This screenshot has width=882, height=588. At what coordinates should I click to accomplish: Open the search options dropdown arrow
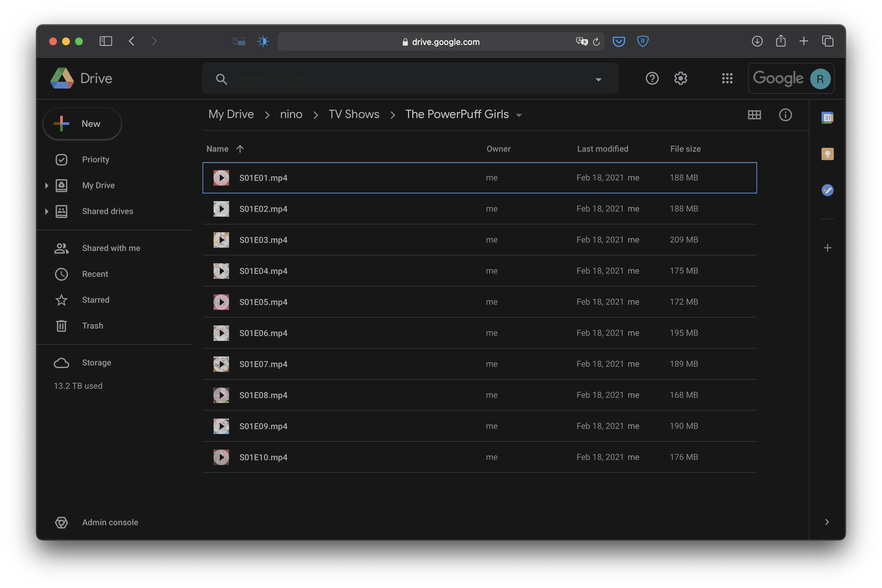(x=598, y=80)
